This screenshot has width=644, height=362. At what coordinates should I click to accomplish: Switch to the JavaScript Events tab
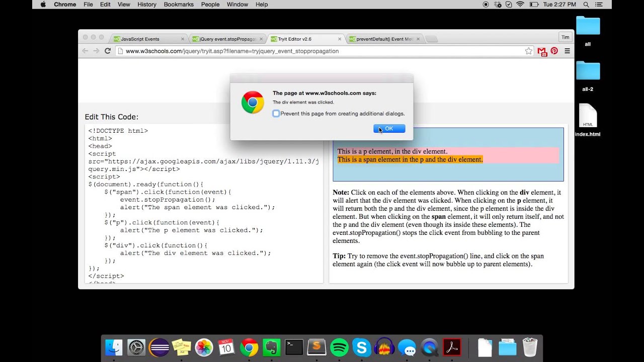(149, 39)
